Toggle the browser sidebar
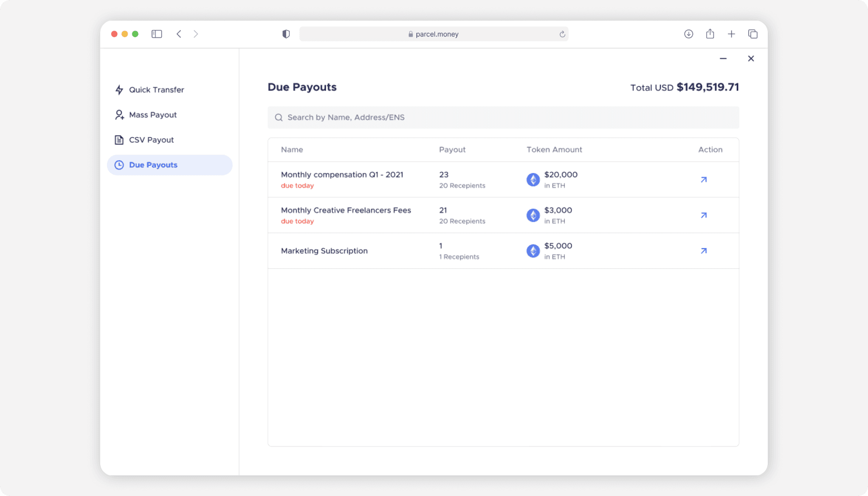The height and width of the screenshot is (496, 868). point(157,34)
